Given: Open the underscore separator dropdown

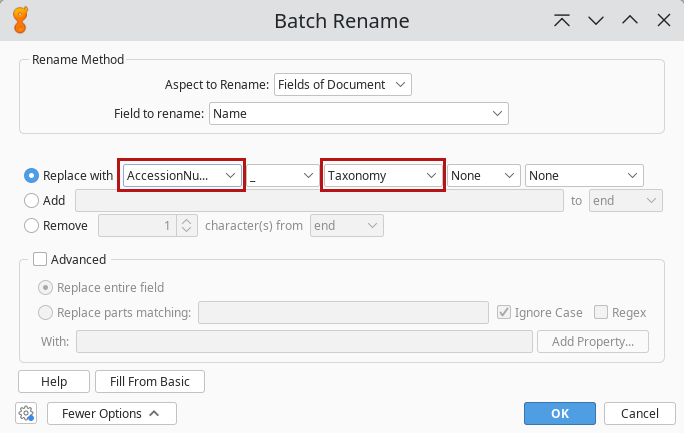Looking at the screenshot, I should [281, 175].
